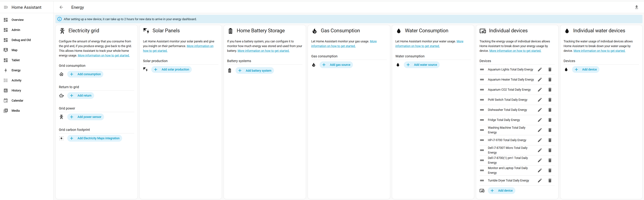The image size is (644, 200).
Task: Select Media in the sidebar
Action: click(x=15, y=111)
